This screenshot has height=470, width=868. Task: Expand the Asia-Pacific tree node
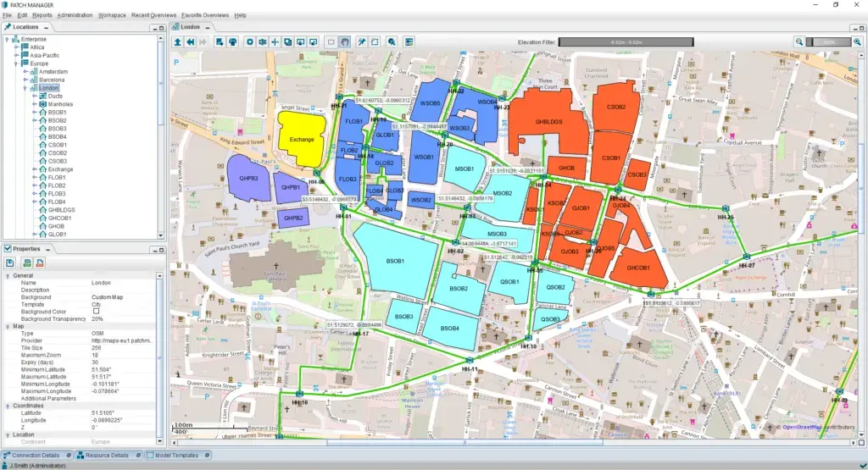(x=16, y=55)
